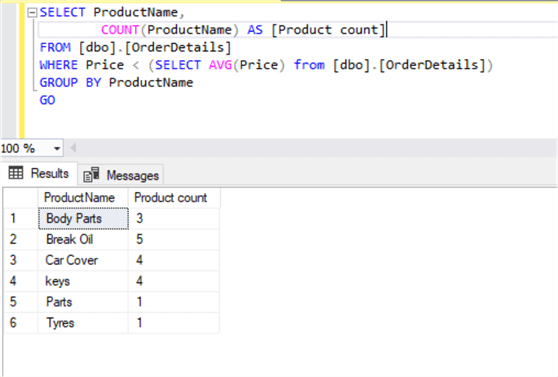
Task: Select row header 6 in results grid
Action: point(21,323)
